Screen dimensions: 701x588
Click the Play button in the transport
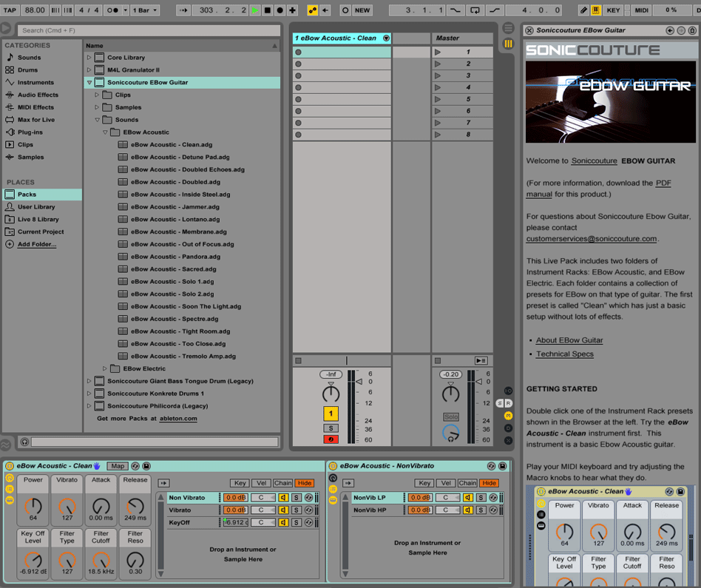pos(255,10)
